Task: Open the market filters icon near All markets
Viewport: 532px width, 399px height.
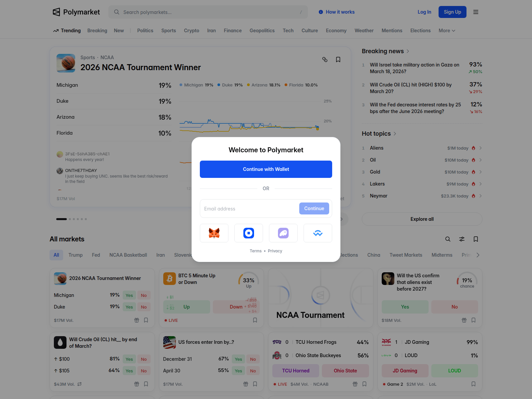Action: (462, 239)
